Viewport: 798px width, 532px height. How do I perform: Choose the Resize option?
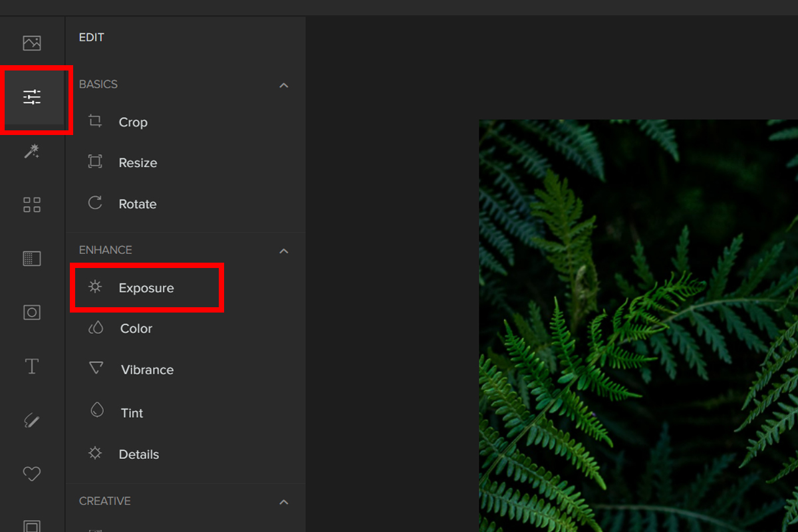click(x=137, y=163)
